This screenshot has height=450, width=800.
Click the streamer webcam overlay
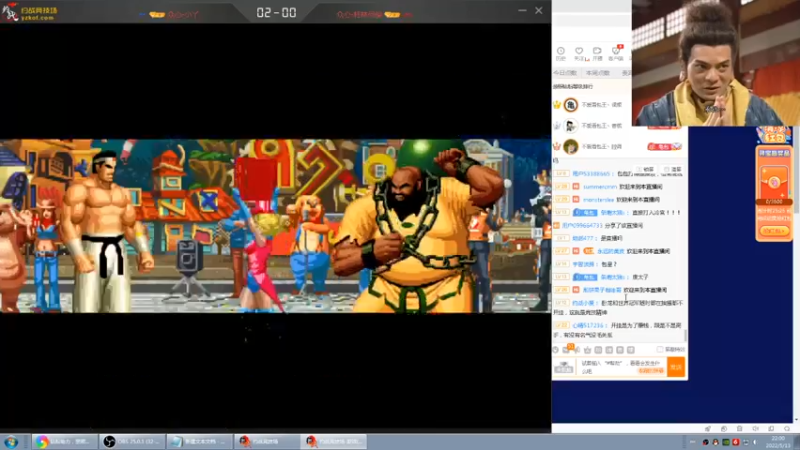[716, 63]
